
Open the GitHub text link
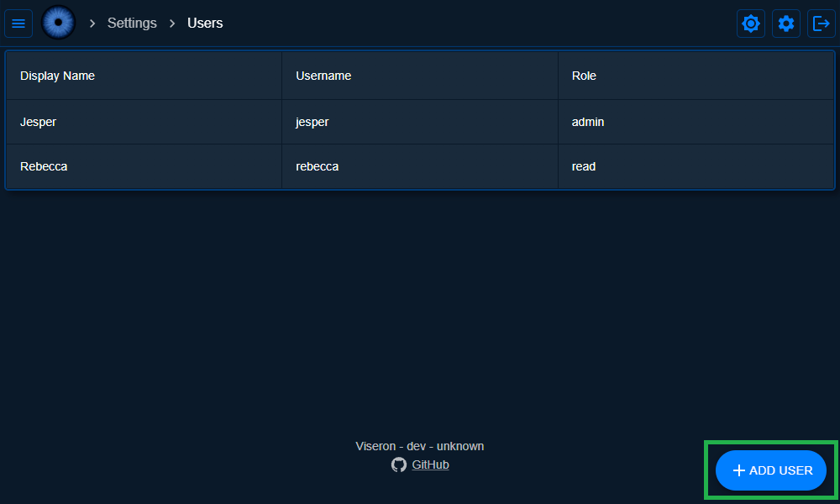[430, 465]
